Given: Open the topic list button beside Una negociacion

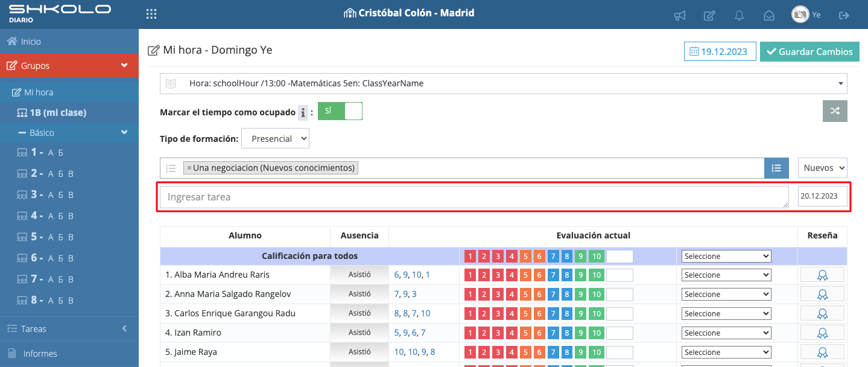Looking at the screenshot, I should pyautogui.click(x=776, y=168).
